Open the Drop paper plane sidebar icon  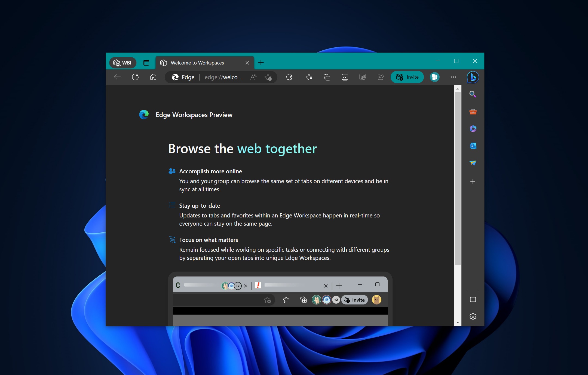click(x=473, y=163)
